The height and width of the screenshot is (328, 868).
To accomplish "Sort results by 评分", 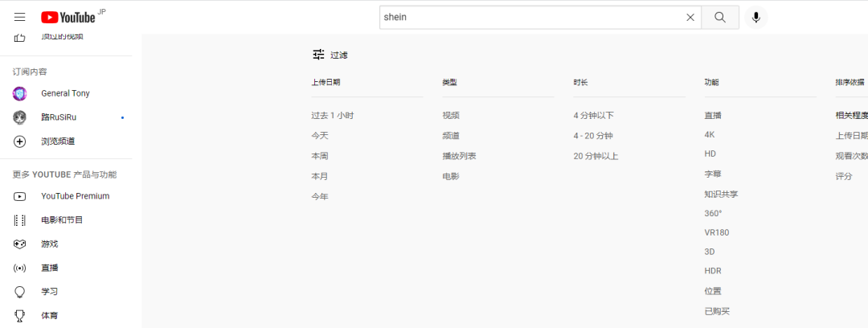I will tap(844, 176).
